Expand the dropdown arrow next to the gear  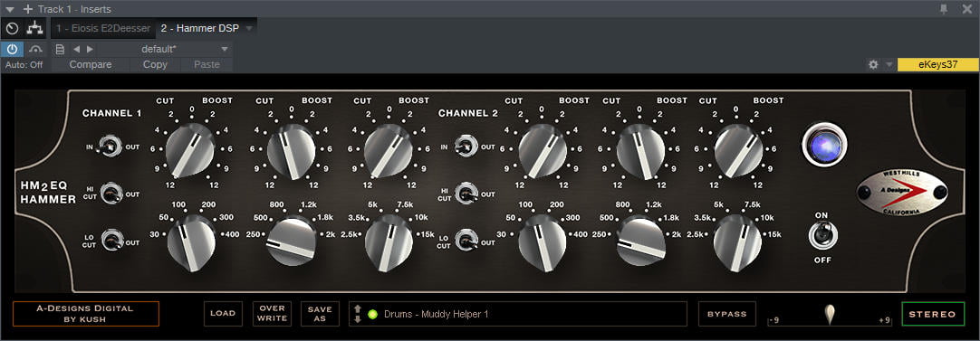[x=889, y=64]
